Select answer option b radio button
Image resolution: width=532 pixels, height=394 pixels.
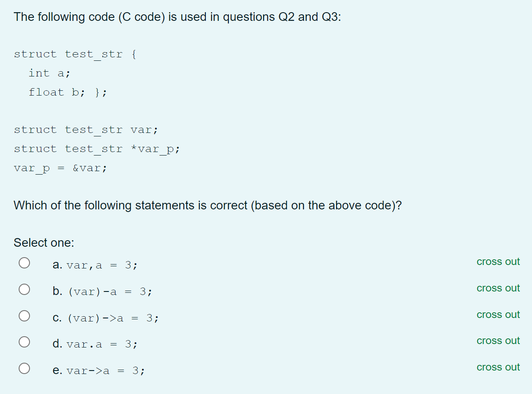24,289
